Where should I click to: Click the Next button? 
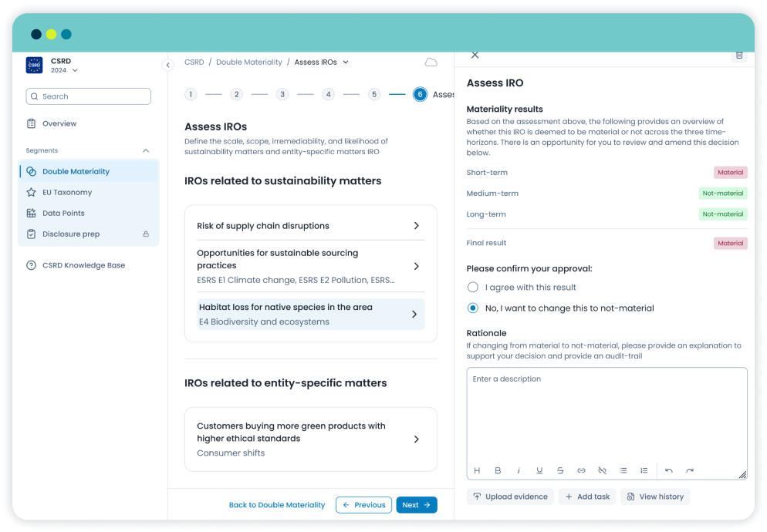(417, 505)
